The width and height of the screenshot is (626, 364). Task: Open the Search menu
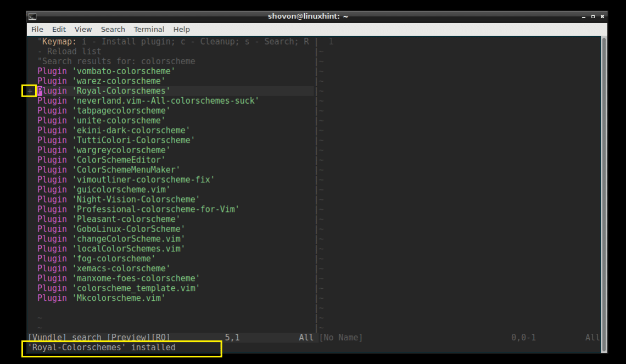coord(113,29)
